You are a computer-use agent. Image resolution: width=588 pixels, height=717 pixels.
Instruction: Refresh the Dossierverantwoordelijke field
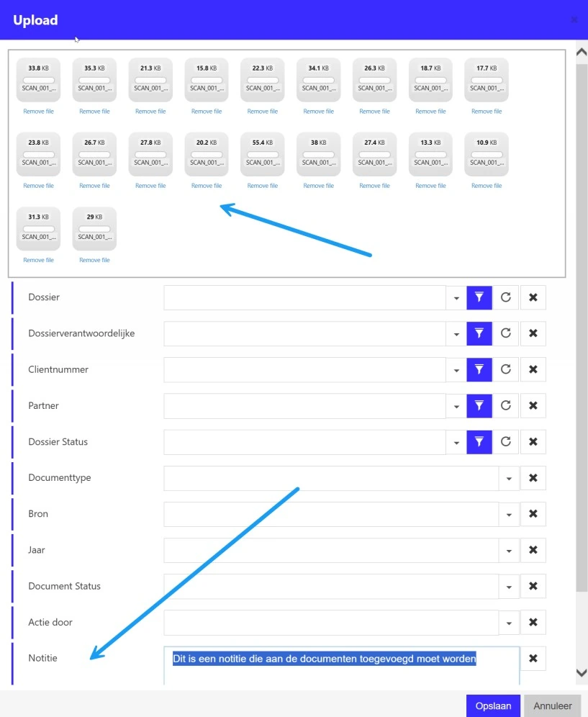[506, 333]
